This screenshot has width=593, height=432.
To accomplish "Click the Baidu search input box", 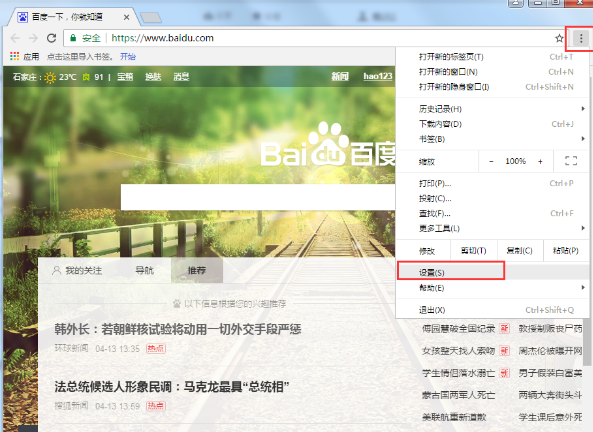I will (x=258, y=197).
